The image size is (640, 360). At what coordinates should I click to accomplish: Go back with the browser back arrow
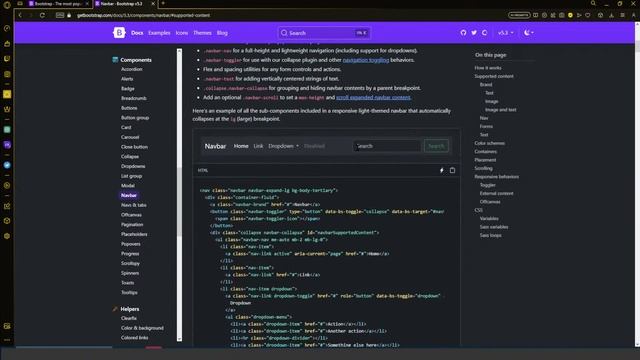(20, 15)
